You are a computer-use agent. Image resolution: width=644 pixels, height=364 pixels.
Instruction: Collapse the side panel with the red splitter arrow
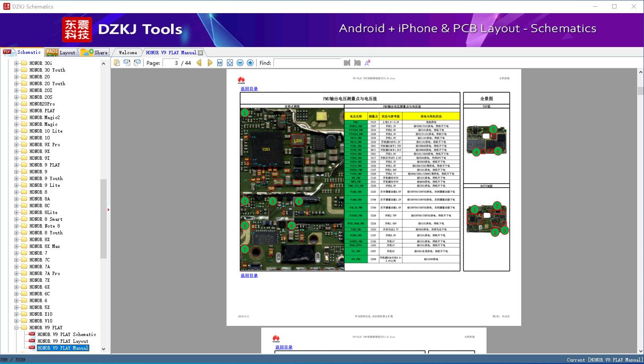108,209
